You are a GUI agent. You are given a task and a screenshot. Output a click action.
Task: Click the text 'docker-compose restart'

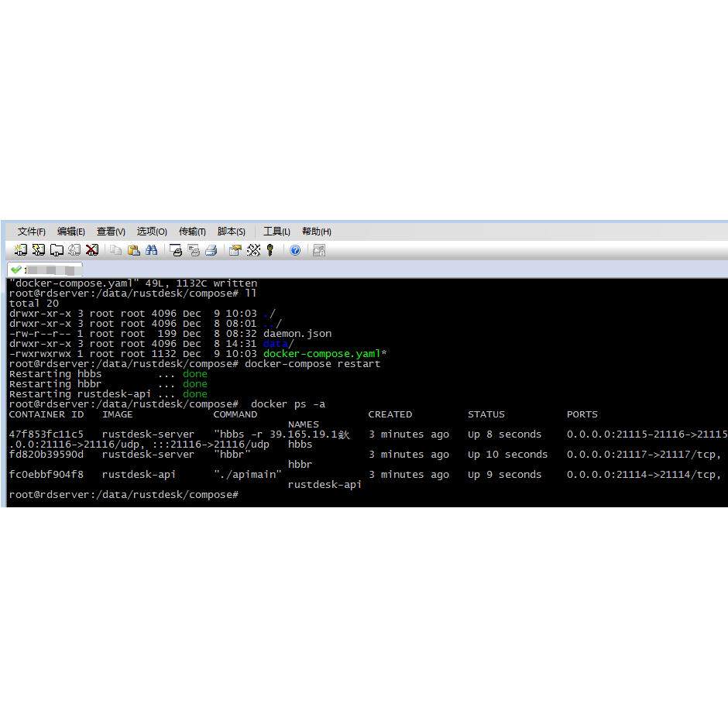312,364
